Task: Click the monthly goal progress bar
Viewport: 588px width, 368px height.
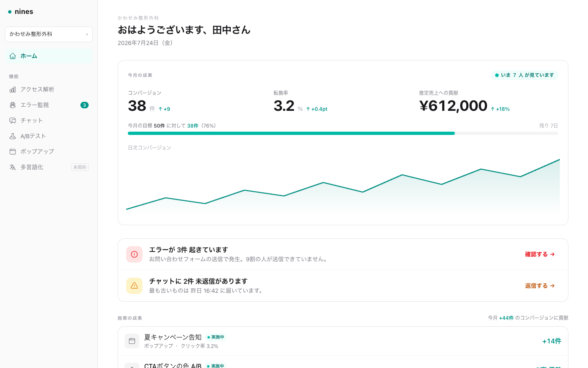Action: [x=343, y=133]
